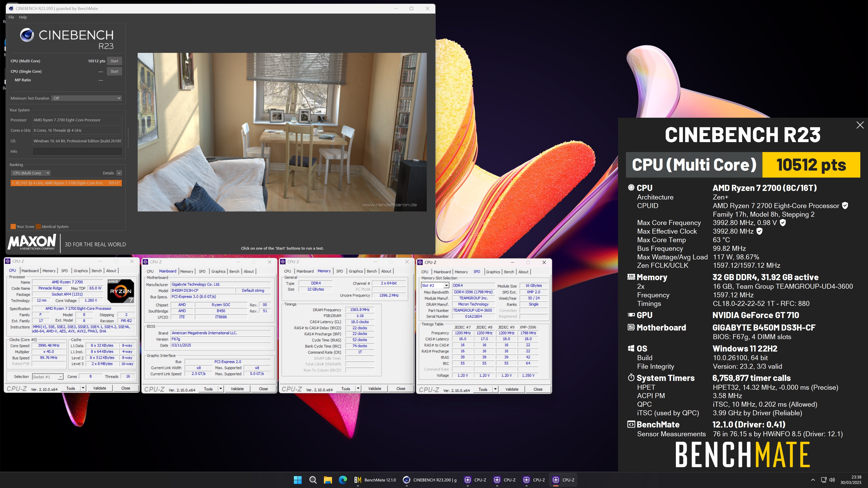
Task: Open Mainboard tab in first CPU-Z window
Action: point(30,271)
